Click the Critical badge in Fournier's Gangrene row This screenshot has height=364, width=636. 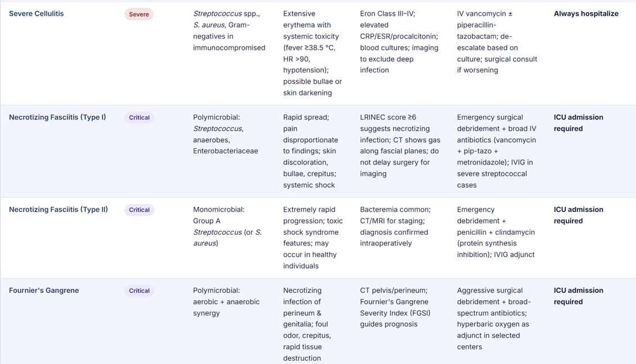[139, 291]
